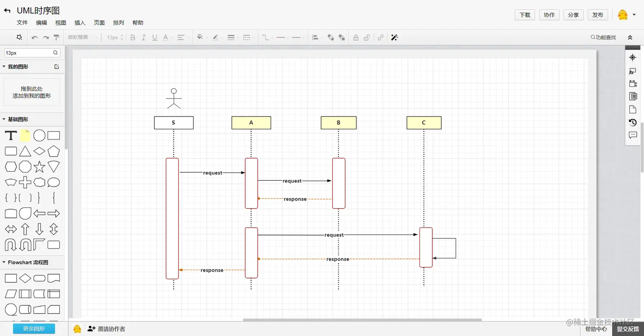This screenshot has width=644, height=336.
Task: Click the 下载 button
Action: point(525,15)
